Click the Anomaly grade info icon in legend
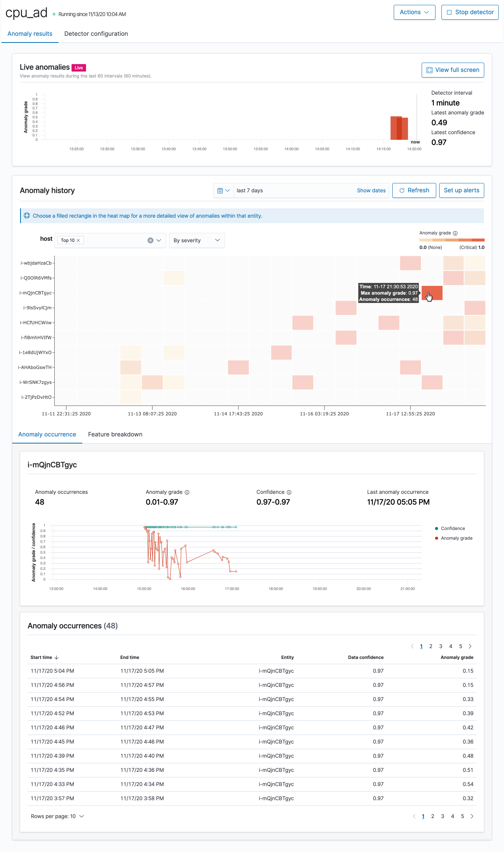Viewport: 504px width, 852px height. click(455, 233)
